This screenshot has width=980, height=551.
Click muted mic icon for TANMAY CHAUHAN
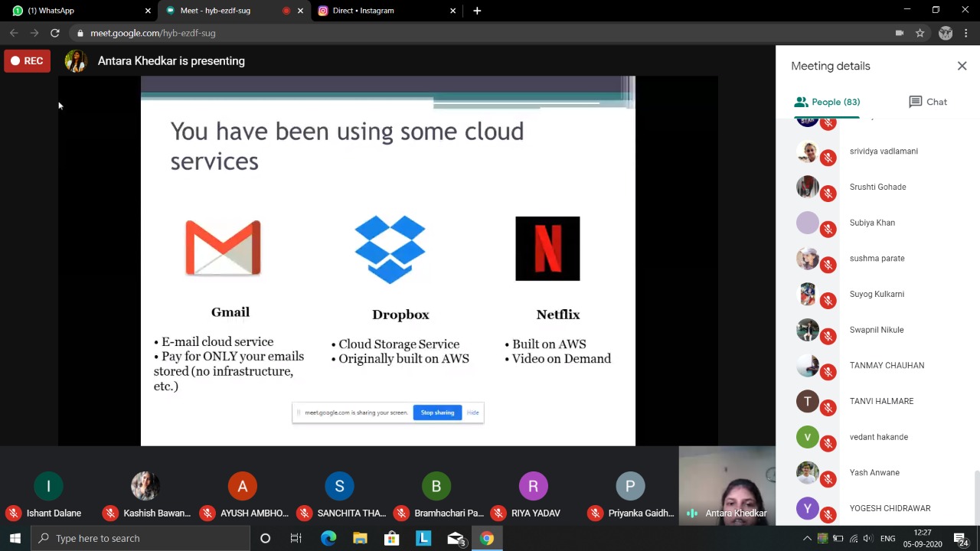828,372
